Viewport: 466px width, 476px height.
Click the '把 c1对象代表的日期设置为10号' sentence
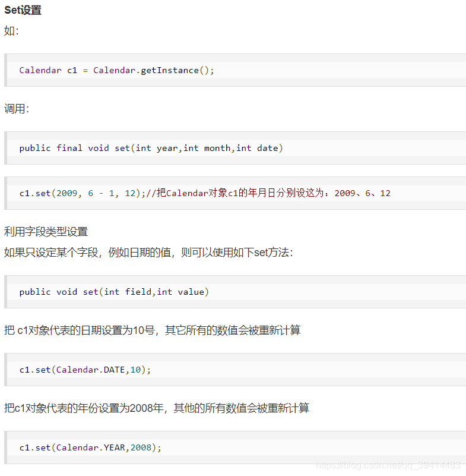(x=152, y=330)
